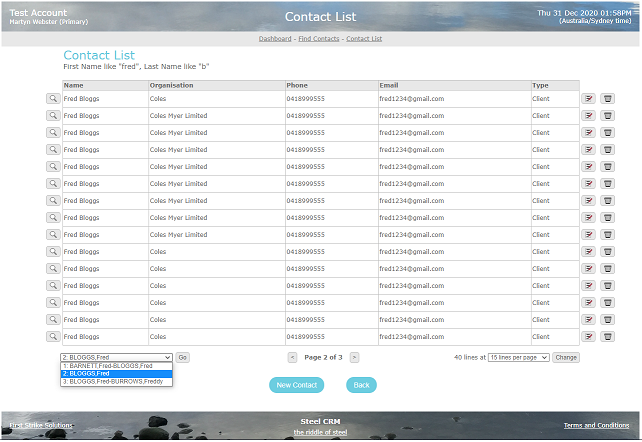
Task: Click the Organisation column header
Action: point(217,85)
